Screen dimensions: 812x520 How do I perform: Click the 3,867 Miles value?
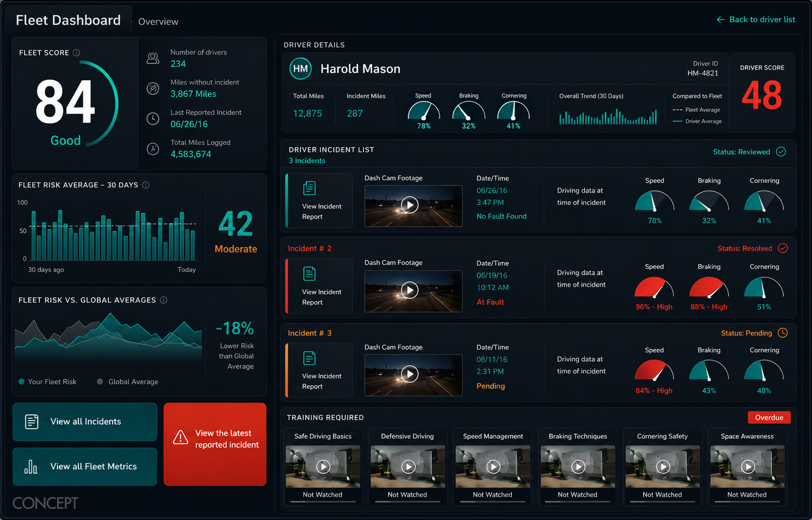pos(193,94)
